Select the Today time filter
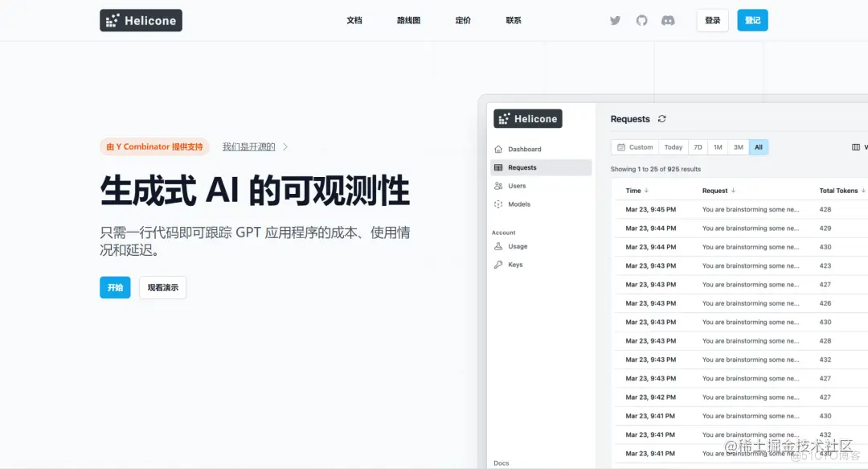The width and height of the screenshot is (868, 469). 674,147
